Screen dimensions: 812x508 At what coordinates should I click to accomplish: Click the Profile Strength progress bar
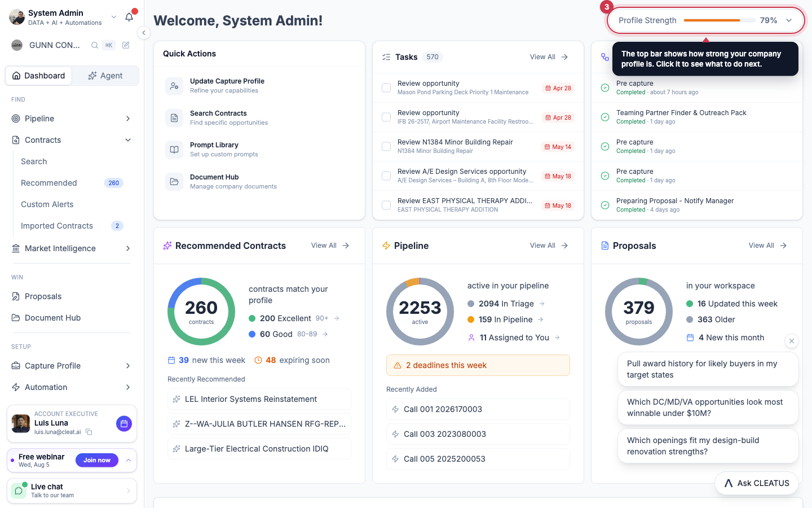point(720,20)
